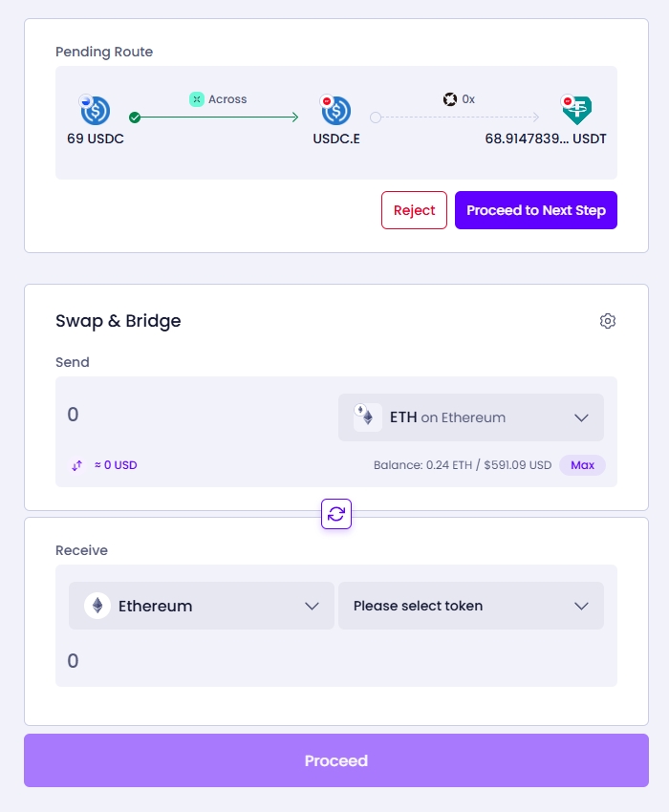This screenshot has height=812, width=669.
Task: Click the large Proceed button
Action: (336, 760)
